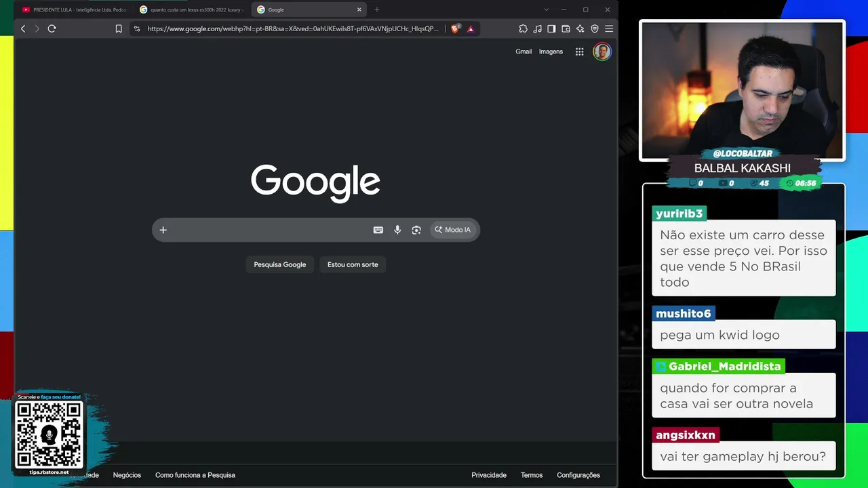
Task: Start voice search with the microphone
Action: pos(397,230)
